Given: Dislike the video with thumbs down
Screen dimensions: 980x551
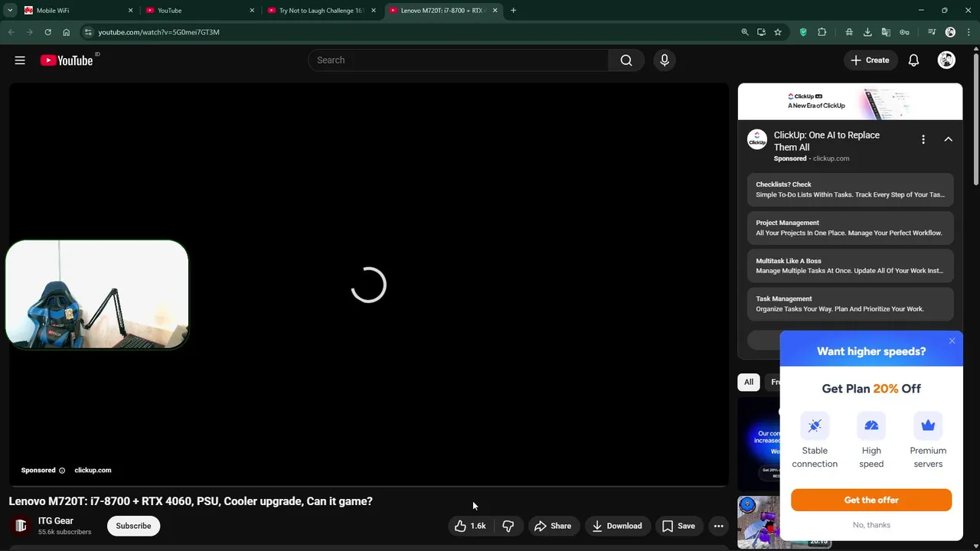Looking at the screenshot, I should point(508,526).
